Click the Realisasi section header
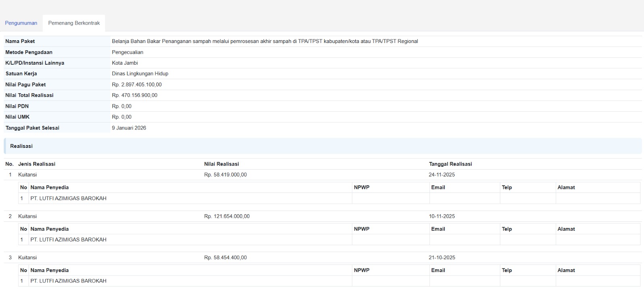This screenshot has width=644, height=293. click(21, 146)
